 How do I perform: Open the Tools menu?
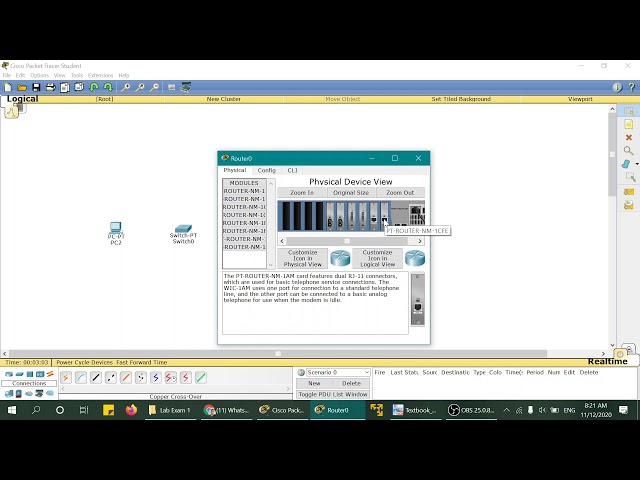[x=77, y=76]
